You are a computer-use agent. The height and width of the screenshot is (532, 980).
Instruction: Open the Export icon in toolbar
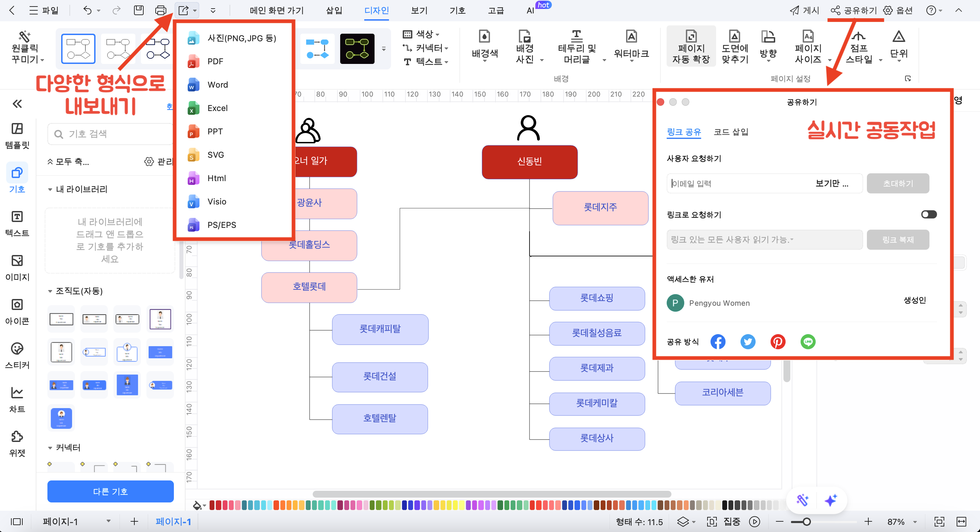click(x=184, y=10)
